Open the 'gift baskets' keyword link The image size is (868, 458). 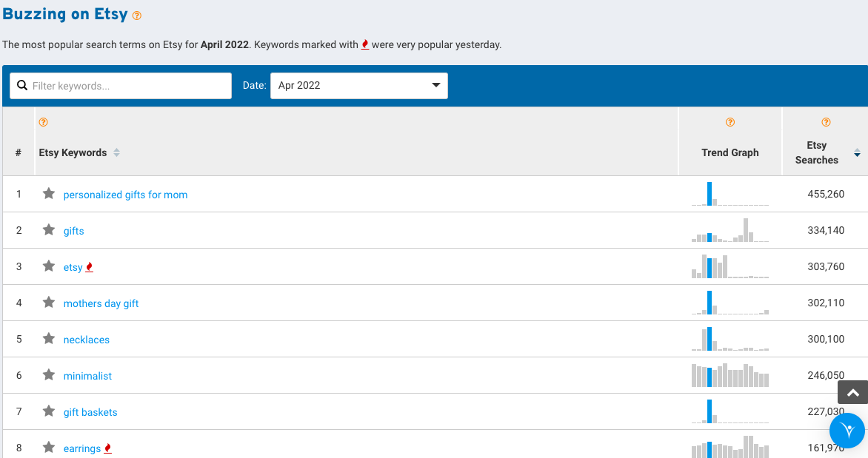90,412
